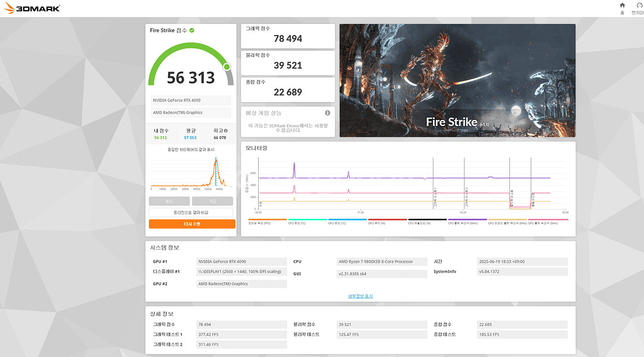
Task: Click the 상세 정보 section heading
Action: coord(162,314)
